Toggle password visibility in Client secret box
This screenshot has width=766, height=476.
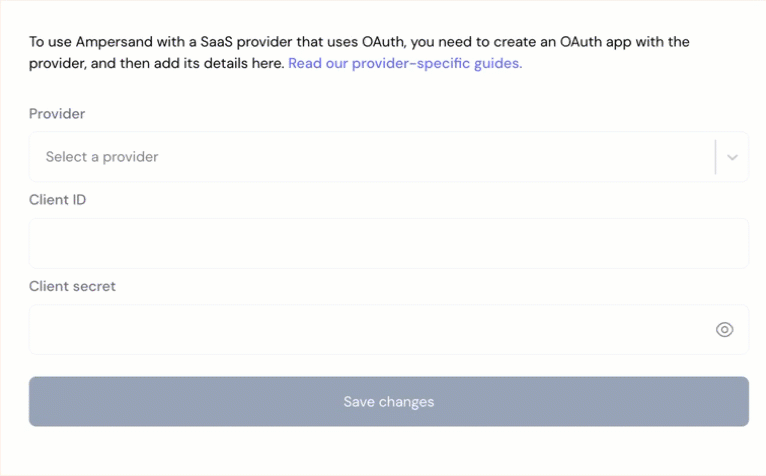[x=724, y=329]
